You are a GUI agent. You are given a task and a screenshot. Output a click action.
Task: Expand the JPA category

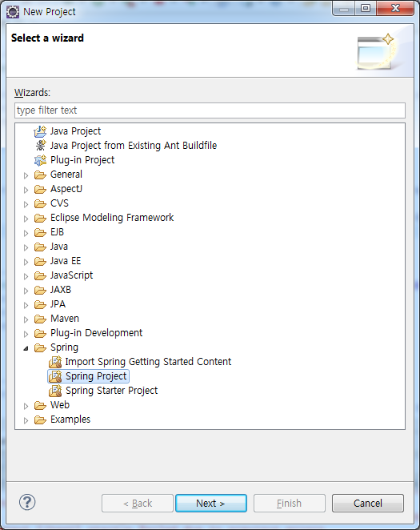26,305
